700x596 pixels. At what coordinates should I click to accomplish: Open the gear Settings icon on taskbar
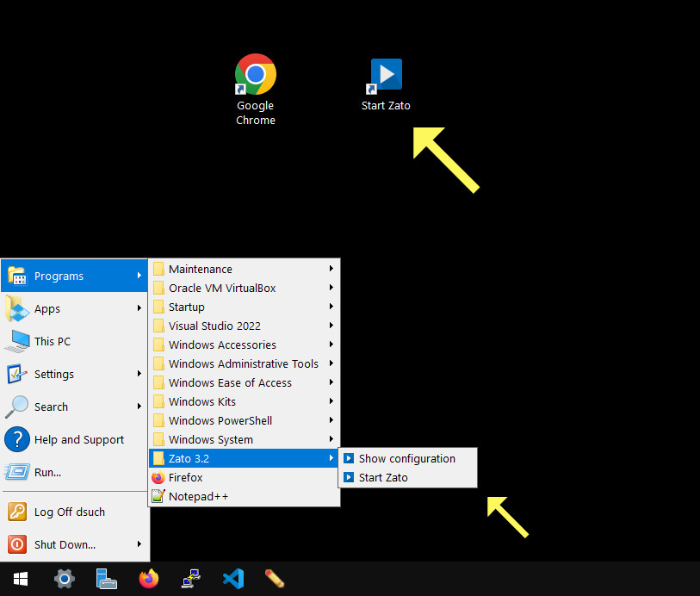pyautogui.click(x=65, y=579)
